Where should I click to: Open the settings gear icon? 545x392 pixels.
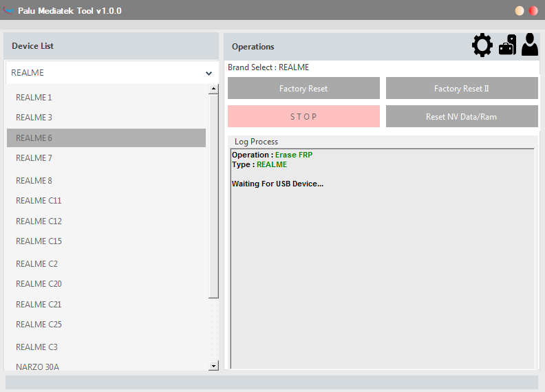click(482, 45)
